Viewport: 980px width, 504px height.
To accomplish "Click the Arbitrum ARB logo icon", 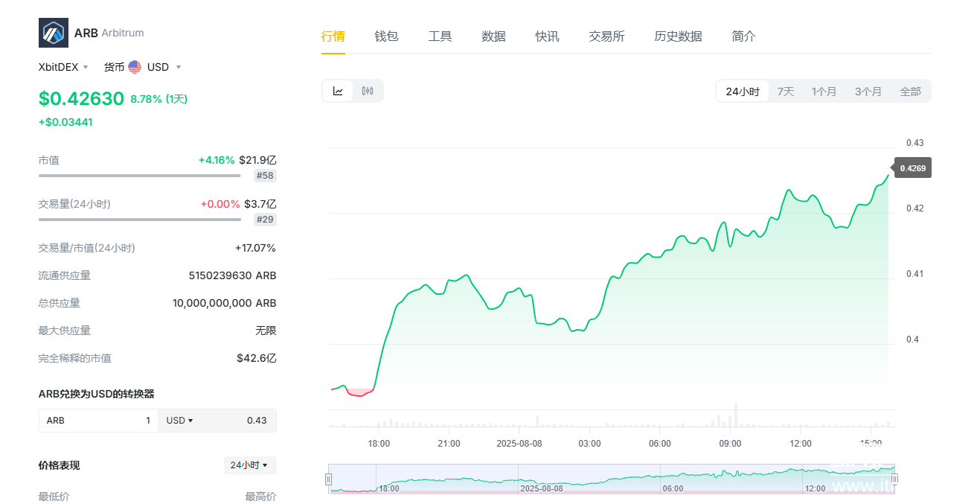I will pos(54,33).
